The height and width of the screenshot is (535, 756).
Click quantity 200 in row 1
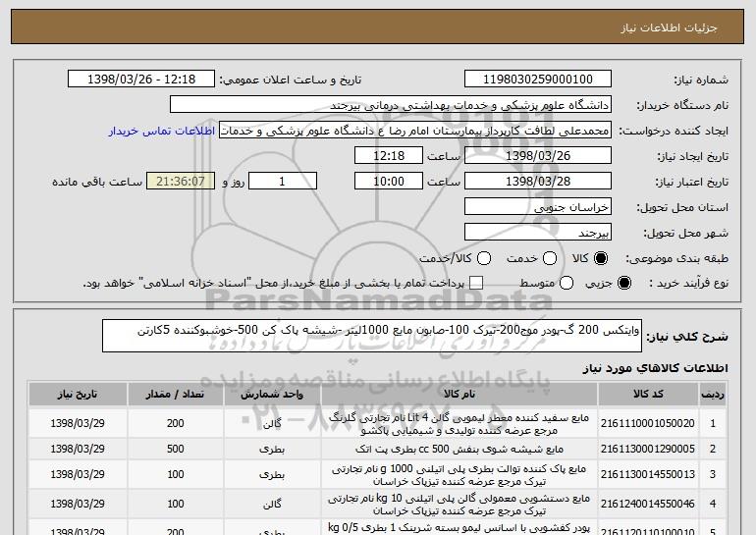175,423
